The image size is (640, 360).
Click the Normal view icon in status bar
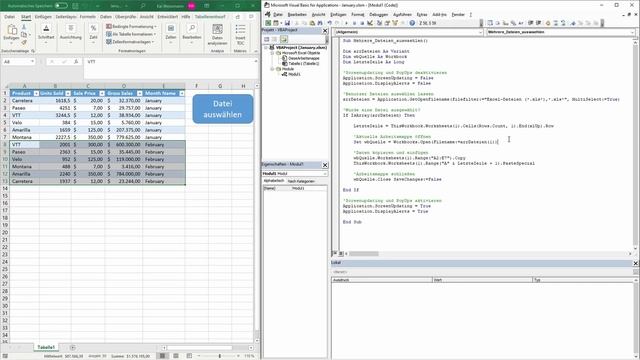pos(162,356)
